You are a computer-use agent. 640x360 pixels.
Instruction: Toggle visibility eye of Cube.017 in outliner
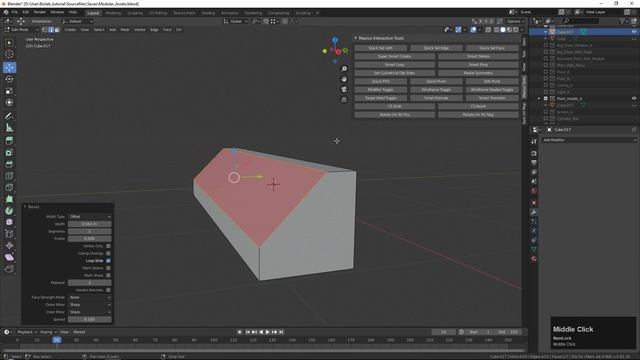tap(634, 32)
